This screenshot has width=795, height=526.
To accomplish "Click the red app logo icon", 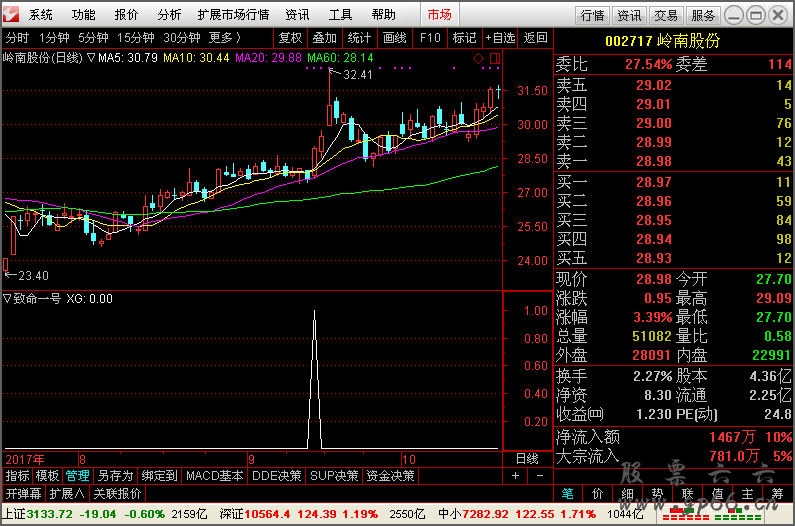I will click(x=11, y=15).
